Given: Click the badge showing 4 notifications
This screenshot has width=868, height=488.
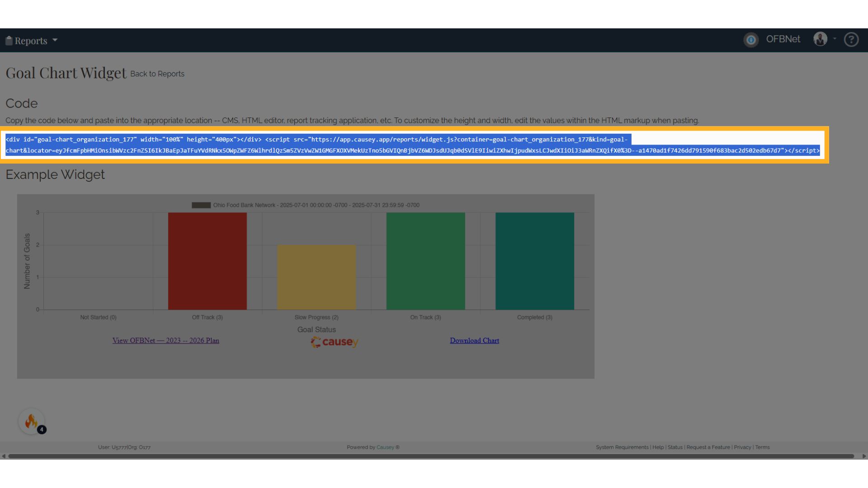Looking at the screenshot, I should click(42, 430).
